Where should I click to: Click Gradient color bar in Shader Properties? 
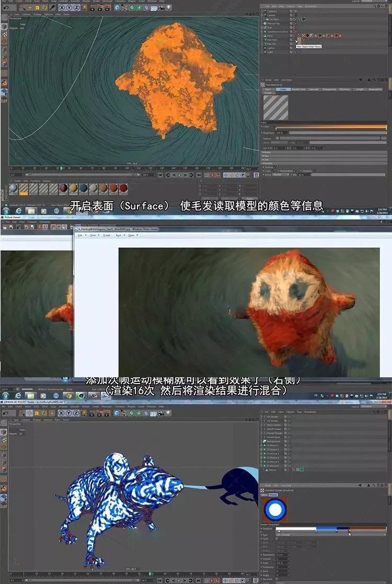tap(331, 529)
